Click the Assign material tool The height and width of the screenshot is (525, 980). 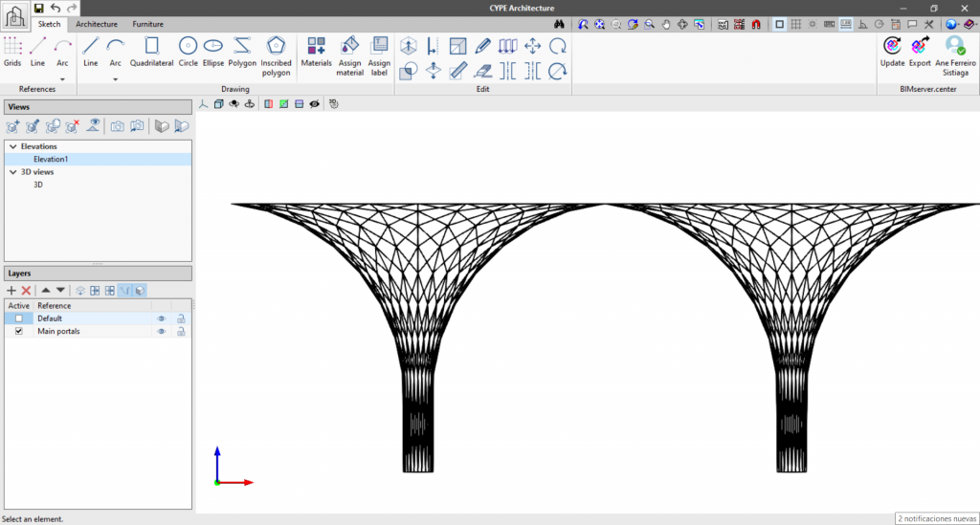coord(350,52)
